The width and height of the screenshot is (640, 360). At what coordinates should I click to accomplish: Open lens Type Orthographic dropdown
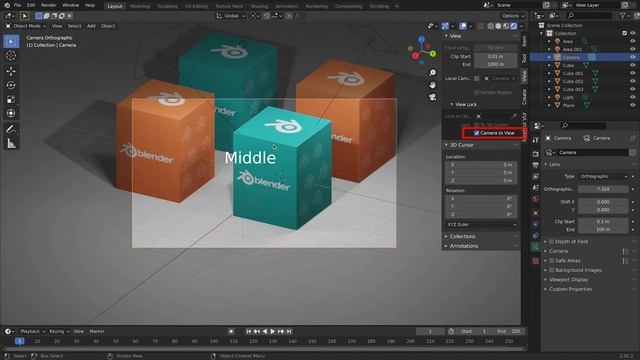pos(603,176)
